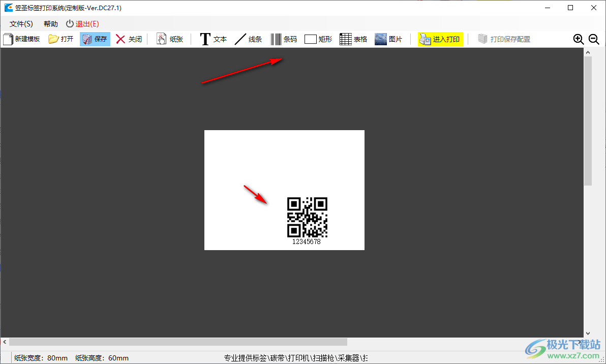Click the 纸张宽度: 80mm status text
Image resolution: width=606 pixels, height=364 pixels.
tap(41, 358)
